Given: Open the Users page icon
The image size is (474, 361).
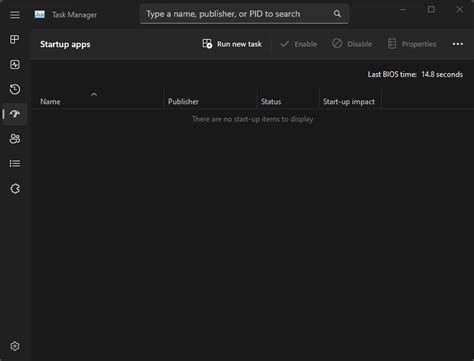Looking at the screenshot, I should tap(15, 139).
